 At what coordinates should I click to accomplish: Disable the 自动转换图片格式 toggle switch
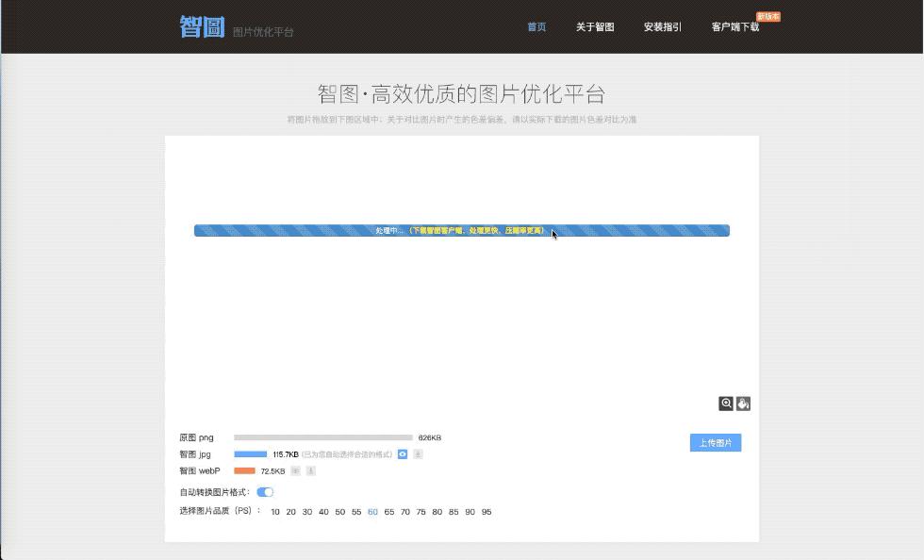(x=265, y=491)
